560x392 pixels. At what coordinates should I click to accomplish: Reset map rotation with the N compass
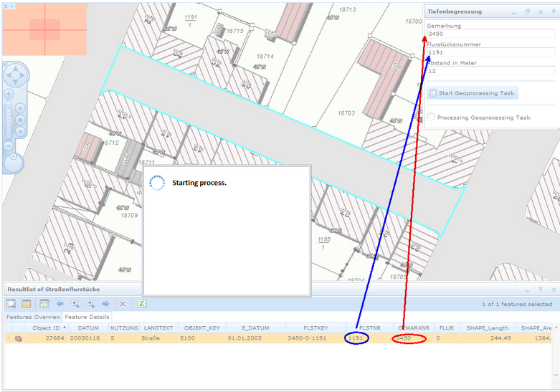13,157
